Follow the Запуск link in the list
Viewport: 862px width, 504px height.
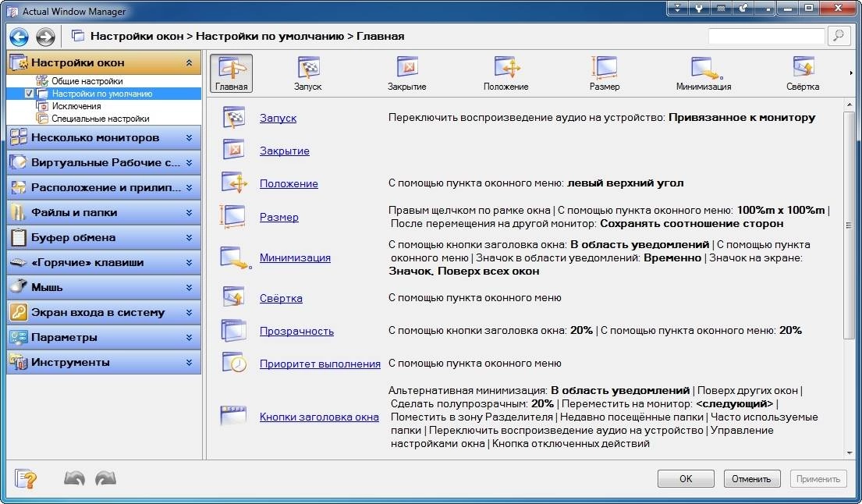point(278,118)
